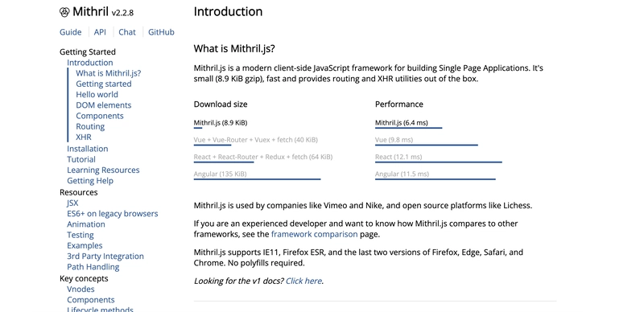Open the JSX resource page
644x312 pixels.
coord(72,203)
